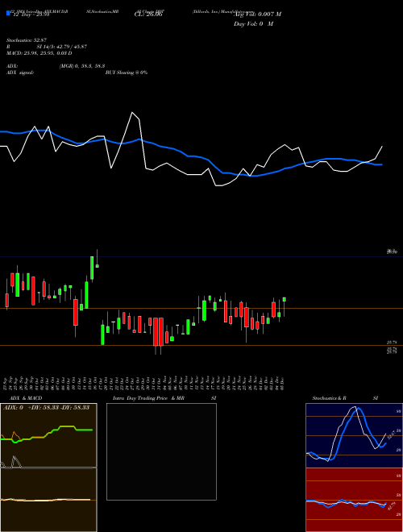
Task: Select 'ADX: 0 +DY: 58.33 -DY: 58.33' header
Action: coord(46,408)
